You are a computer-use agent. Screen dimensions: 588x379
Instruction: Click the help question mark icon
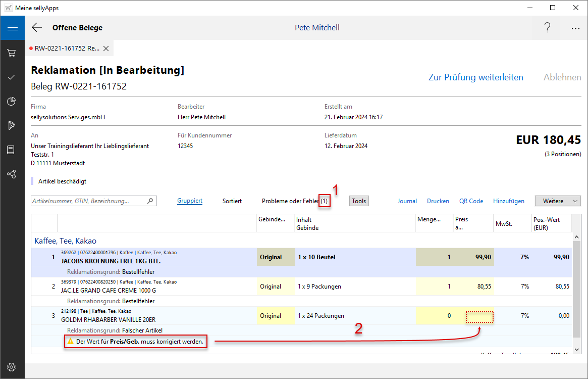click(547, 28)
